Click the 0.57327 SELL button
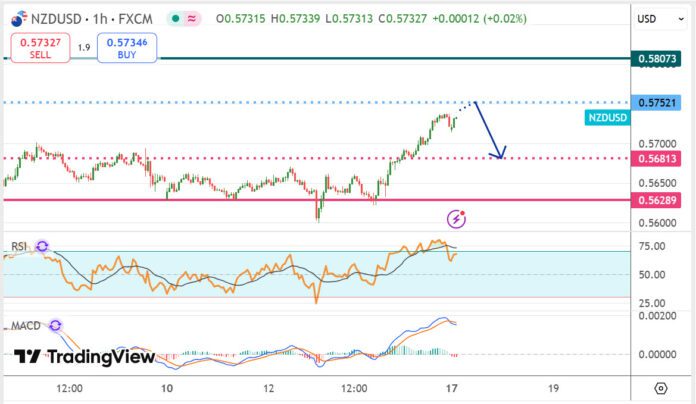This screenshot has width=696, height=404. pos(40,48)
